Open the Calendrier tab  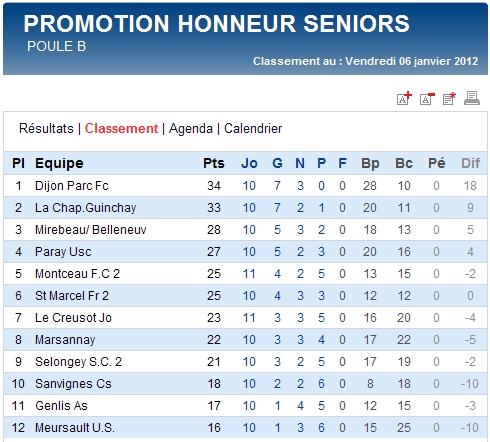click(253, 129)
